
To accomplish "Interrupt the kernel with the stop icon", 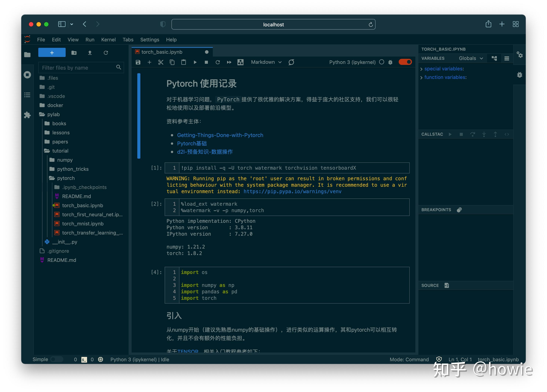I will (x=206, y=62).
